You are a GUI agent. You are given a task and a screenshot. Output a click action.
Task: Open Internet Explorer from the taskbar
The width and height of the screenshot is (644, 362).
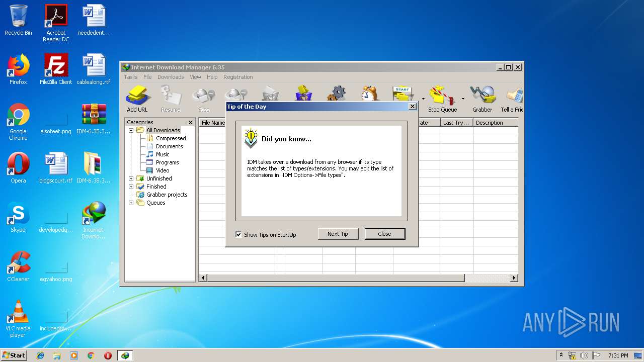[x=40, y=355]
